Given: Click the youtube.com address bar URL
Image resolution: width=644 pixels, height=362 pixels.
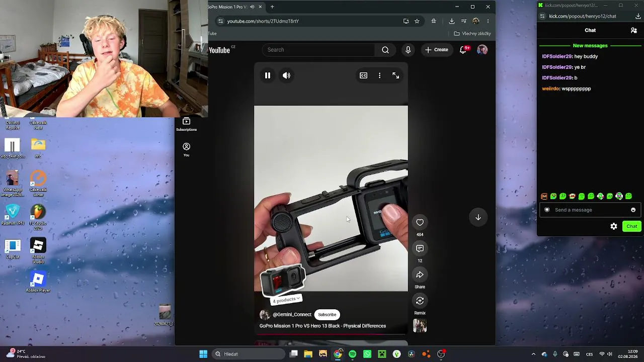Looking at the screenshot, I should point(263,21).
